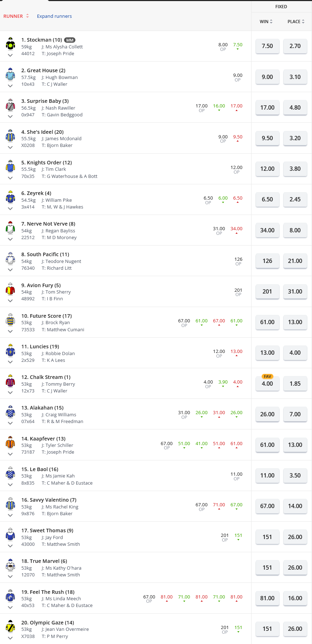This screenshot has width=312, height=644.
Task: Click True Marvel's jockey silks icon
Action: (10, 565)
